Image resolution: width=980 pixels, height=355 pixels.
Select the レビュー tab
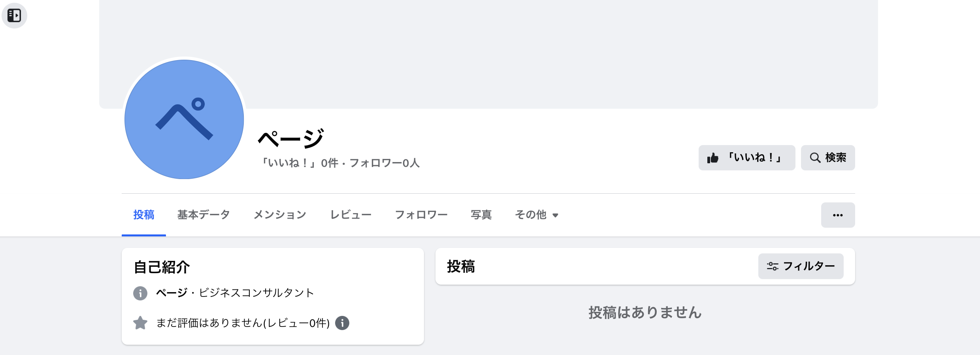[351, 215]
